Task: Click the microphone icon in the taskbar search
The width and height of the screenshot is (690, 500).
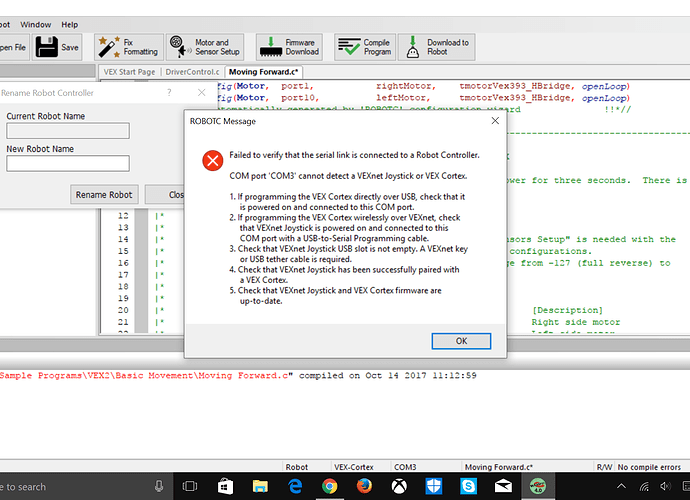Action: tap(159, 486)
